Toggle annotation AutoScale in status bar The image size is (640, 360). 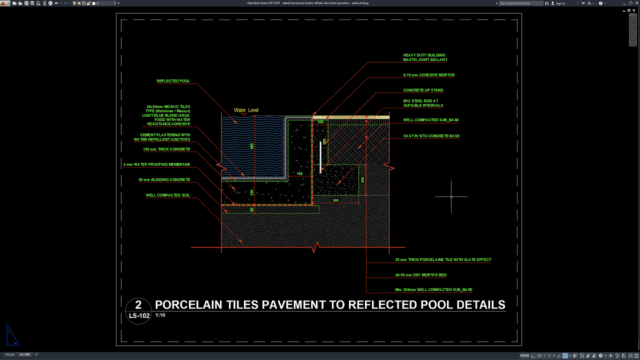tap(594, 356)
